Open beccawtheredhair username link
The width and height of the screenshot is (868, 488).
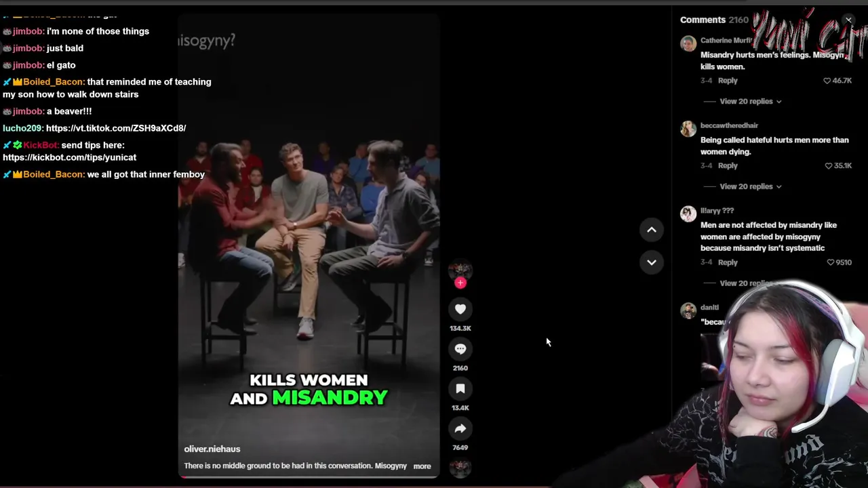point(729,125)
